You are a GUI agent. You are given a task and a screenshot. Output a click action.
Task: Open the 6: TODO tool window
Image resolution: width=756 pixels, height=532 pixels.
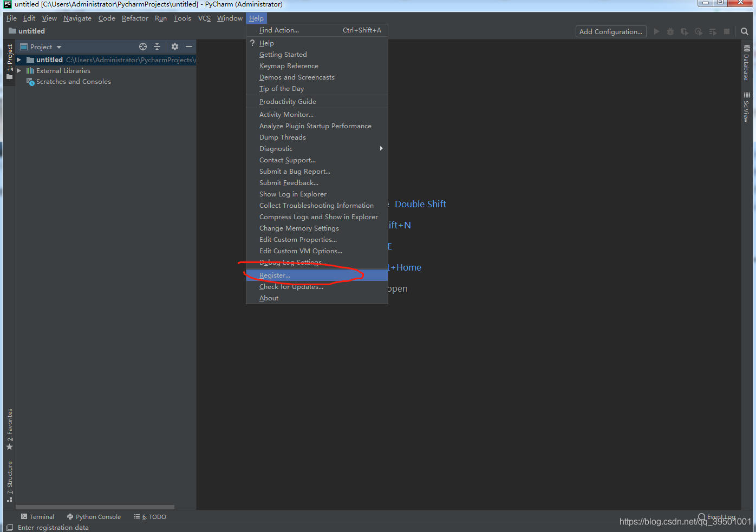tap(150, 517)
